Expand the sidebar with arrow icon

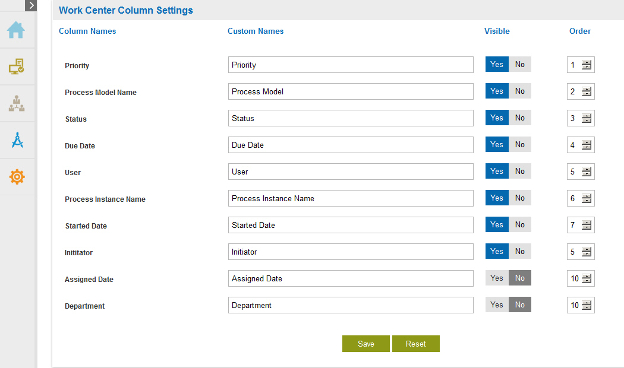(x=31, y=5)
